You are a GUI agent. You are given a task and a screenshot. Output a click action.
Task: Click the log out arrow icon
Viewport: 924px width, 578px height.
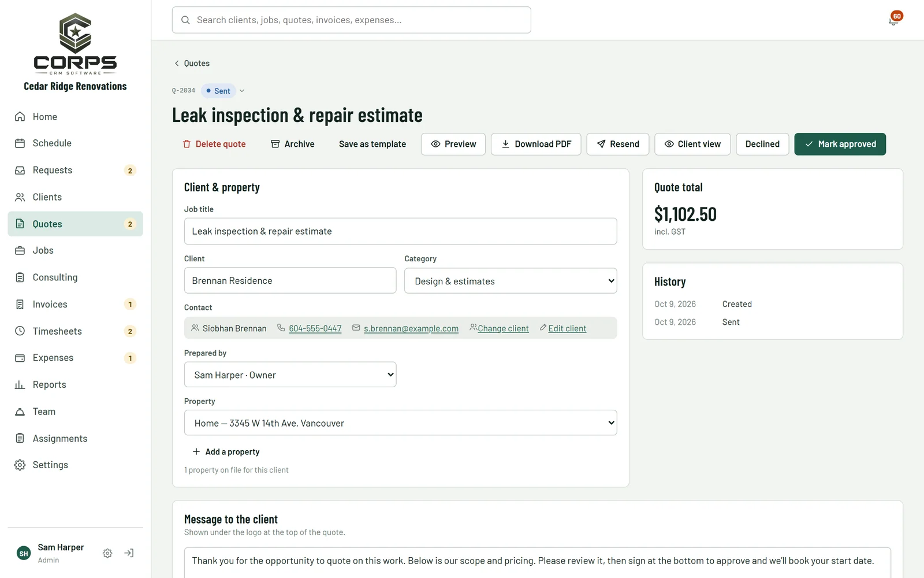(x=129, y=553)
